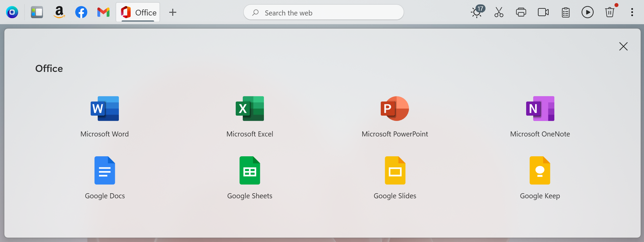Launch Microsoft Excel icon
Image resolution: width=644 pixels, height=242 pixels.
[250, 109]
